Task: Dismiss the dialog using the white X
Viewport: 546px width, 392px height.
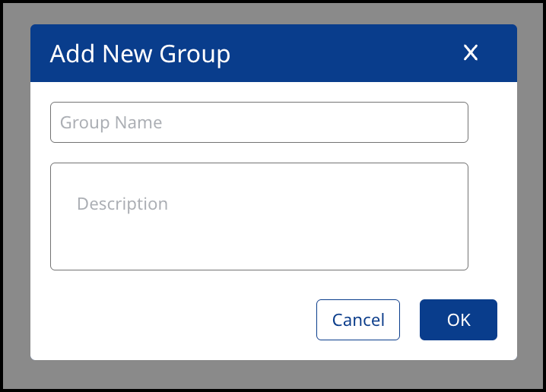Action: pyautogui.click(x=471, y=53)
